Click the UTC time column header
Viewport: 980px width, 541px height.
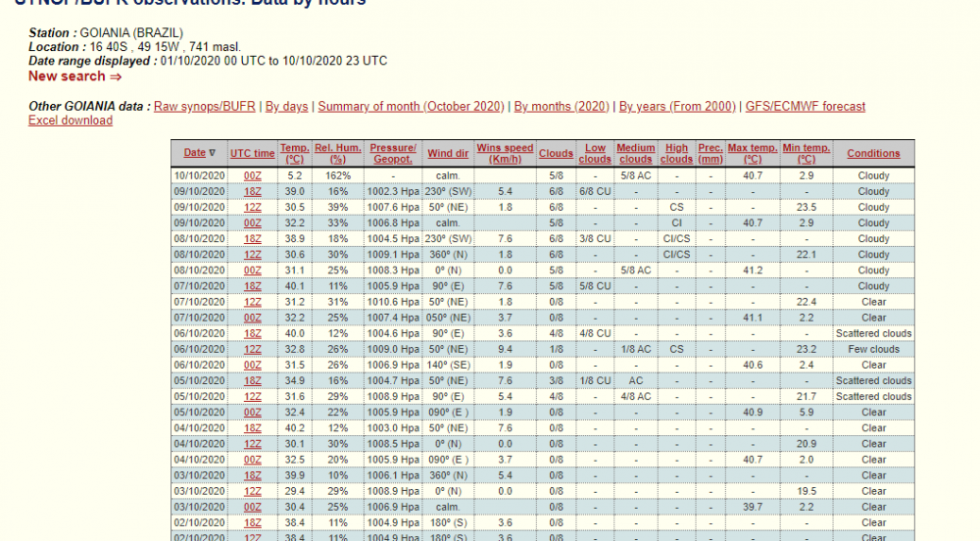pyautogui.click(x=253, y=153)
